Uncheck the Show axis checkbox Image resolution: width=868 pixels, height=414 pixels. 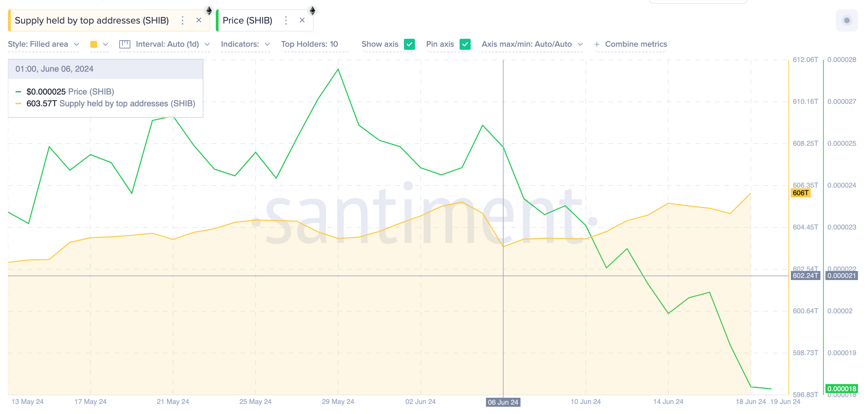(x=409, y=44)
